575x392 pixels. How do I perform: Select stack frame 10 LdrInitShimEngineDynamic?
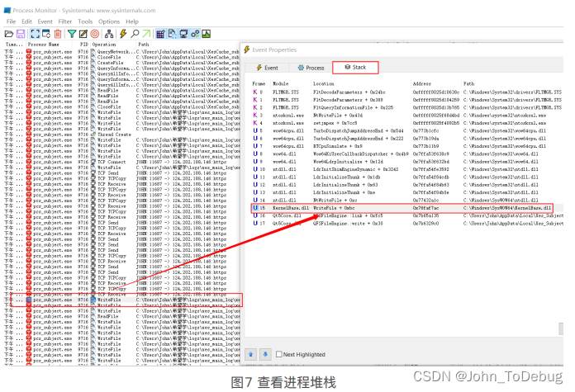click(407, 169)
